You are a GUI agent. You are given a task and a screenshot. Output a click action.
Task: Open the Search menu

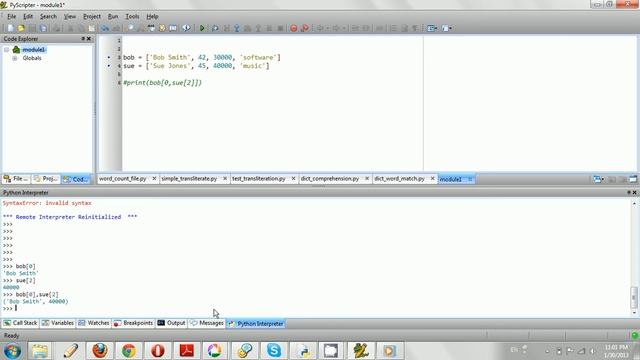(48, 16)
